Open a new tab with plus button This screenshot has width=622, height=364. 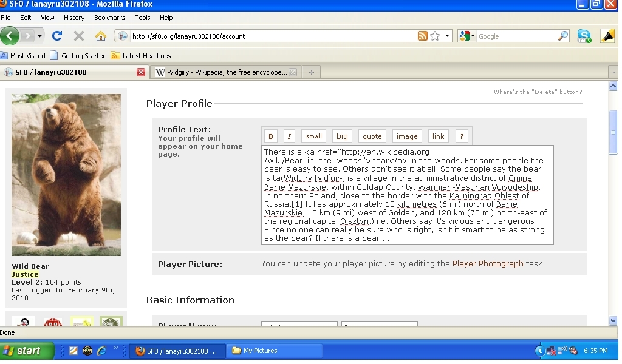pos(311,72)
